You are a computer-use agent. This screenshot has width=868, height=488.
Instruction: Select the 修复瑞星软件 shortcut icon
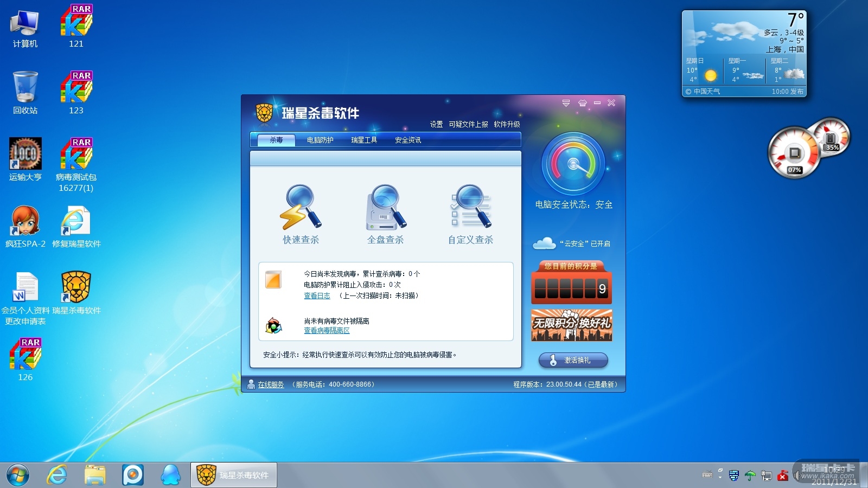(x=76, y=226)
